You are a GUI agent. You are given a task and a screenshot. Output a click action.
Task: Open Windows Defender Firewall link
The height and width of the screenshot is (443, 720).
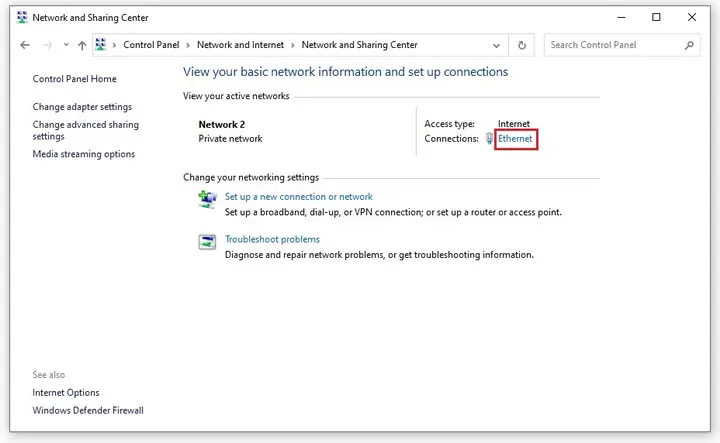88,410
